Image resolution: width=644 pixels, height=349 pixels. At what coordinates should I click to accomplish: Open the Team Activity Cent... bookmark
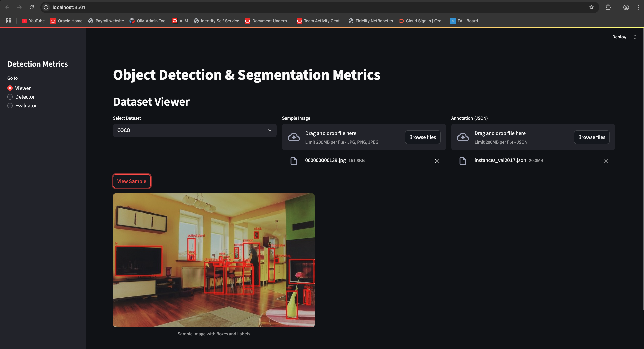pyautogui.click(x=319, y=21)
